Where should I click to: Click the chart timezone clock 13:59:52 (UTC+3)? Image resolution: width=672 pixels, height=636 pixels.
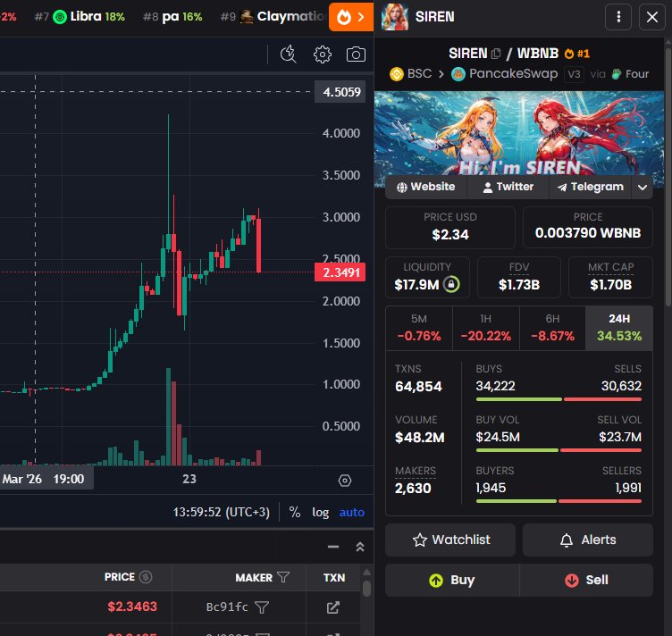point(221,512)
